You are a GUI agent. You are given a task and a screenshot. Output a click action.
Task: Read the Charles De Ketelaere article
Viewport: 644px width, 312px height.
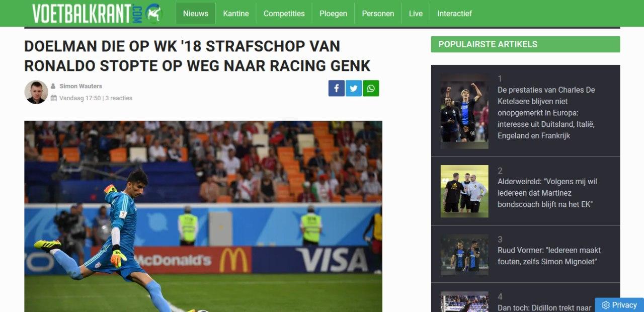[547, 113]
